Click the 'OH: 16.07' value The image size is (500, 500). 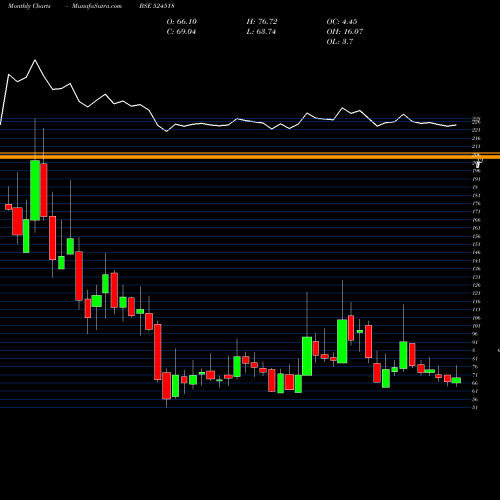(x=345, y=32)
